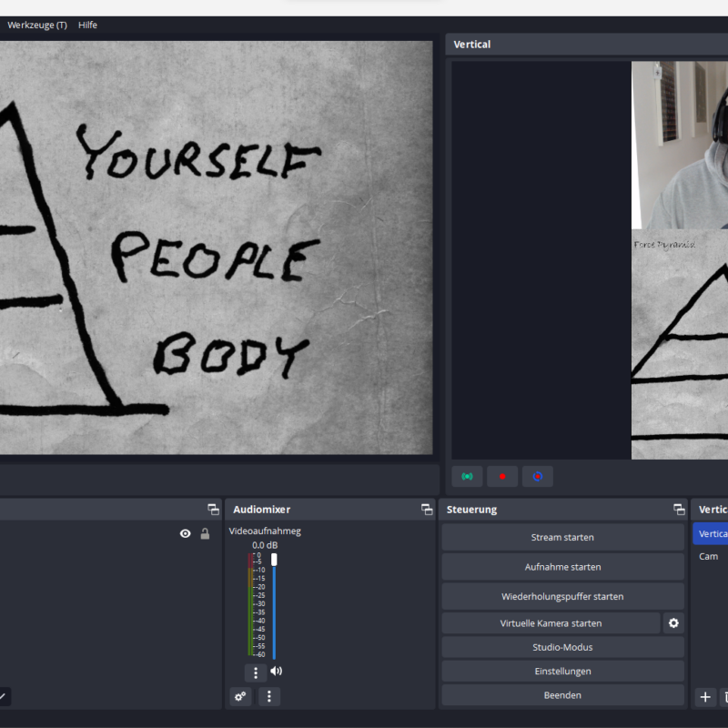The height and width of the screenshot is (728, 728).
Task: Undock the Audiomixer panel
Action: [x=427, y=510]
